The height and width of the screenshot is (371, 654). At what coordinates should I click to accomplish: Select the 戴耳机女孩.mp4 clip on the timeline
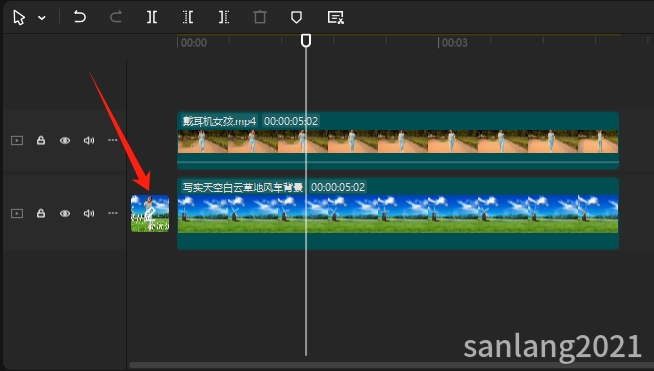click(x=398, y=141)
